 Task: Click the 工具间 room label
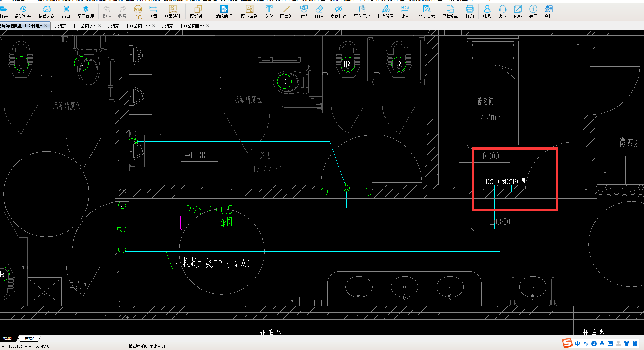(79, 284)
